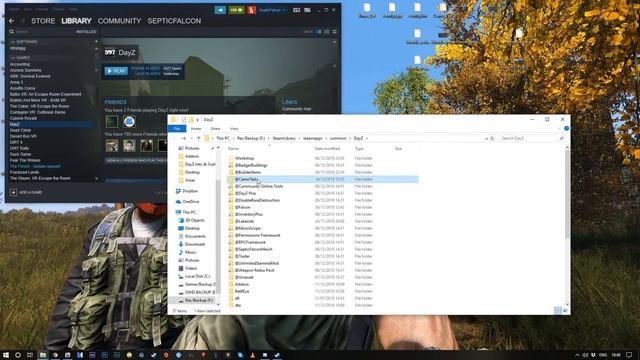Open Explorer's Help question mark icon

(x=566, y=129)
